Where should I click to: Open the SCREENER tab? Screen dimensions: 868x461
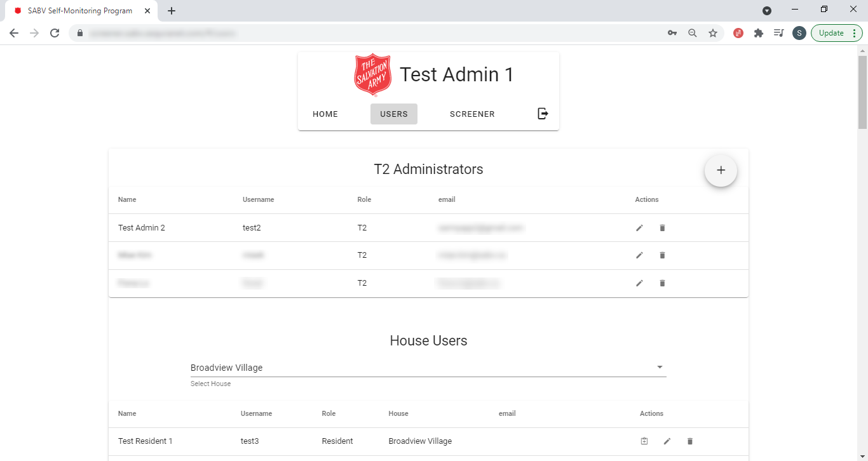pos(472,114)
